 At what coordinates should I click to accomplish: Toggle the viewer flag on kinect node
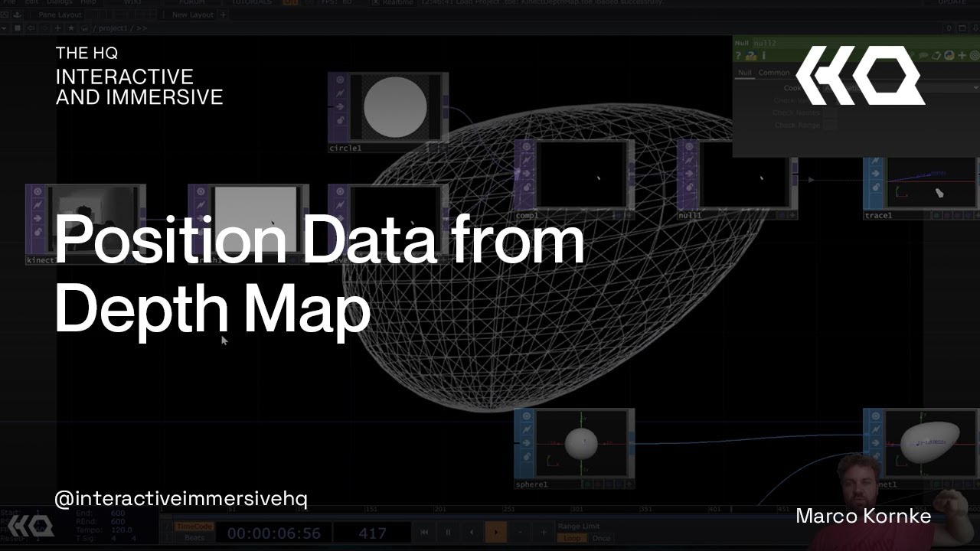point(38,191)
